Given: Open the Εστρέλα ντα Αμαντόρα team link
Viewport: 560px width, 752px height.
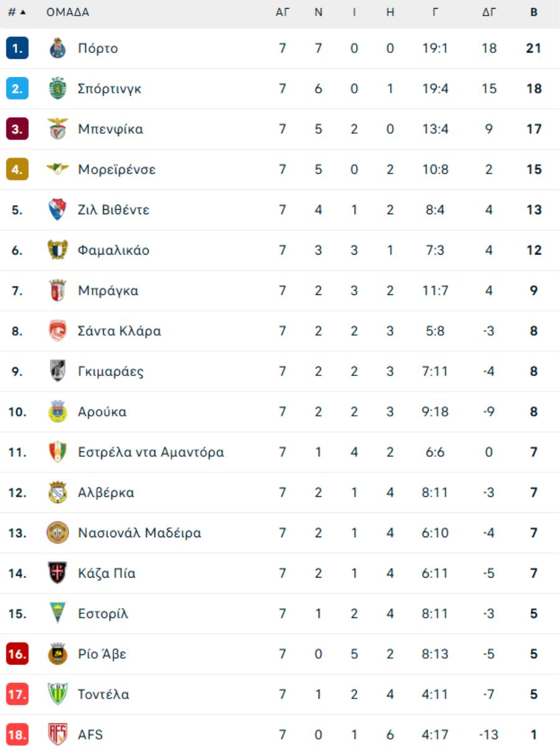Looking at the screenshot, I should pos(151,452).
